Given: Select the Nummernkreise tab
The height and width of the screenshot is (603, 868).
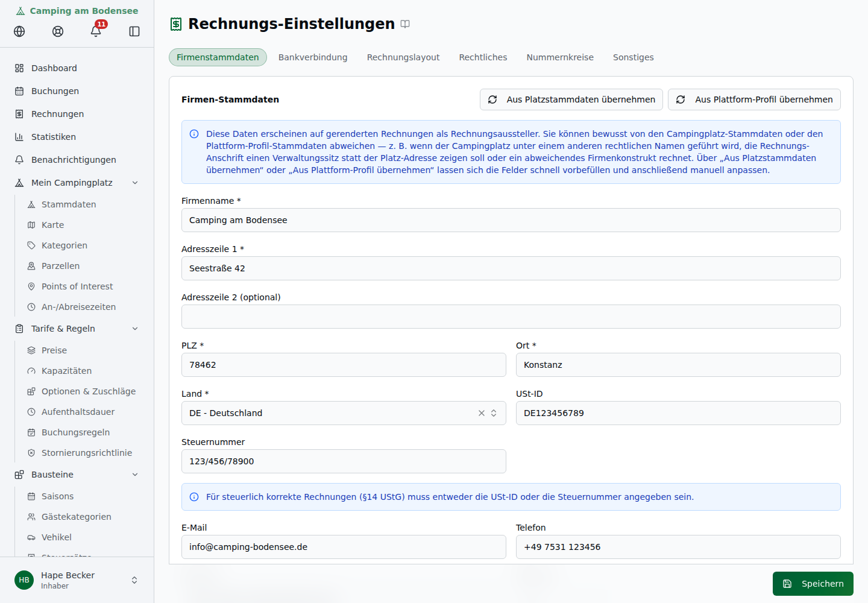Looking at the screenshot, I should 560,57.
